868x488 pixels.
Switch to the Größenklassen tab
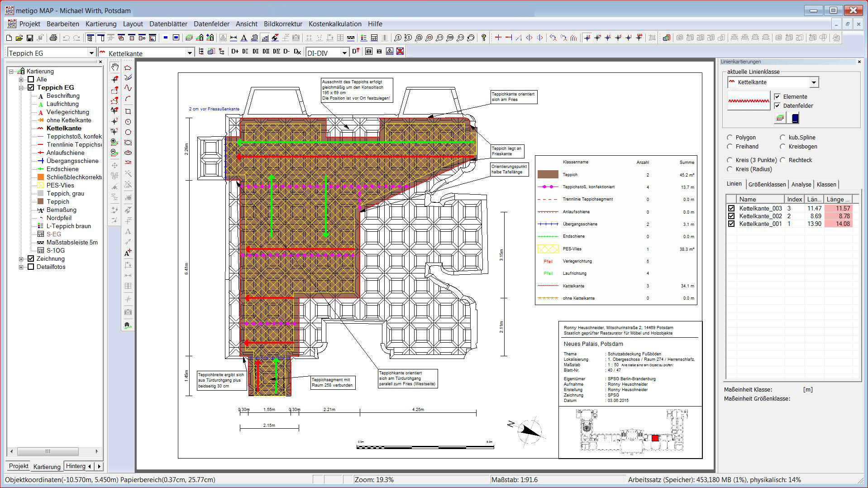(767, 184)
